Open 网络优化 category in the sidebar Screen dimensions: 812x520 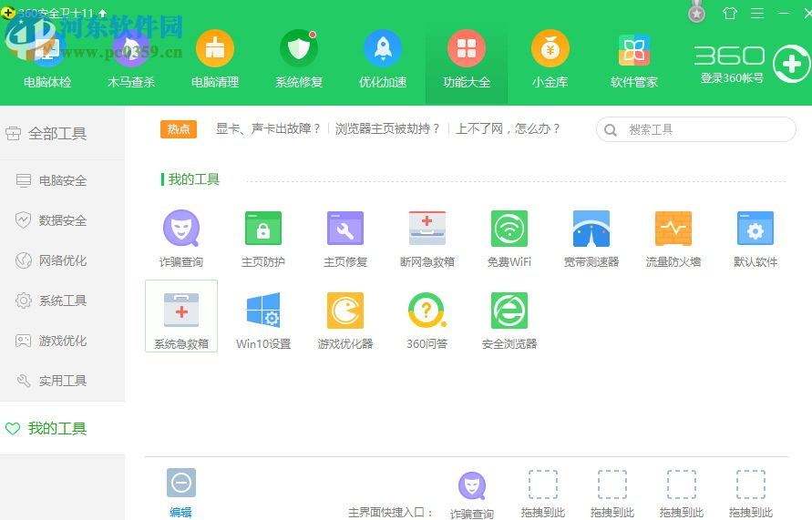tap(62, 260)
